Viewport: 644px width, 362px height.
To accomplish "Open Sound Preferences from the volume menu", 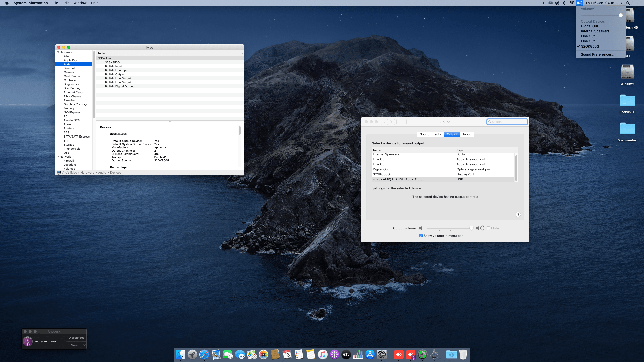I will click(x=597, y=54).
